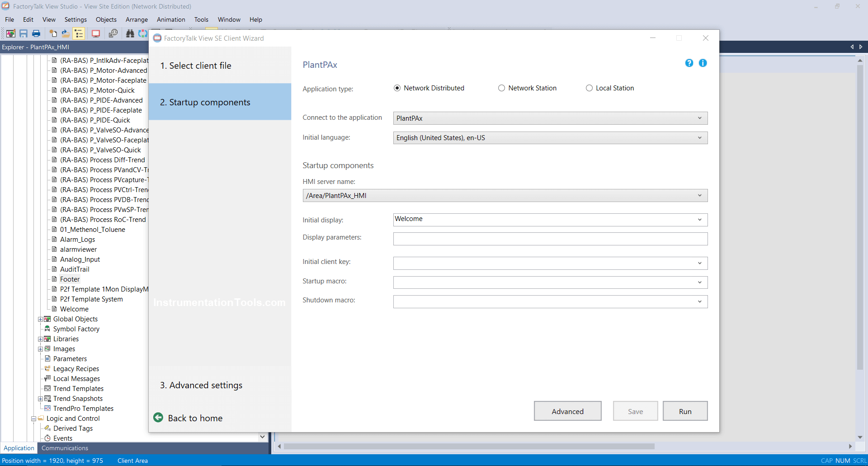Image resolution: width=868 pixels, height=466 pixels.
Task: Click the Global Objects icon in Explorer
Action: click(47, 319)
